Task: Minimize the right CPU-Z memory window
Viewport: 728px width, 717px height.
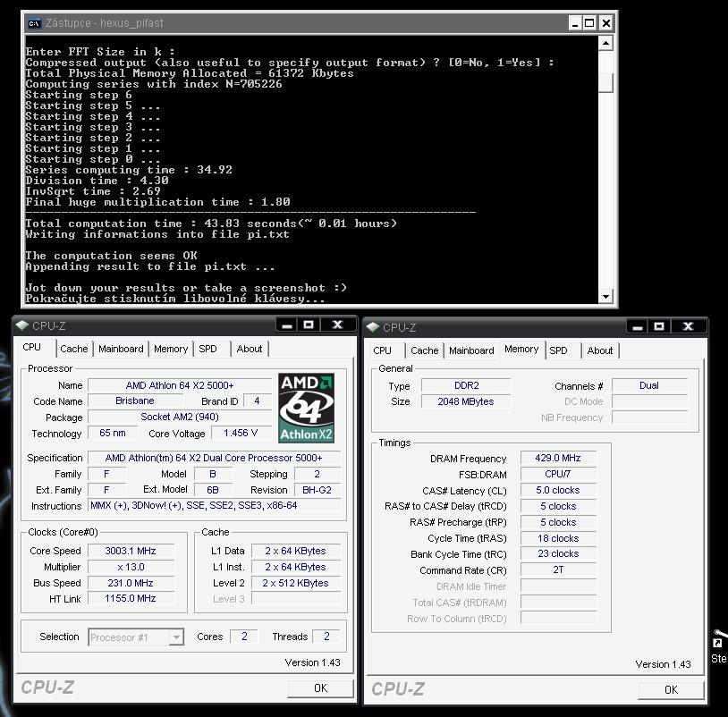Action: click(638, 326)
